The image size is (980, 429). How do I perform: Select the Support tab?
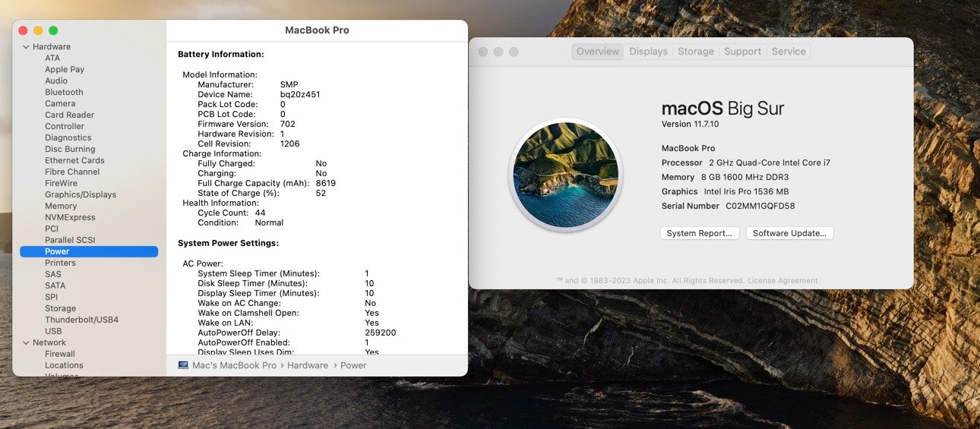point(742,52)
